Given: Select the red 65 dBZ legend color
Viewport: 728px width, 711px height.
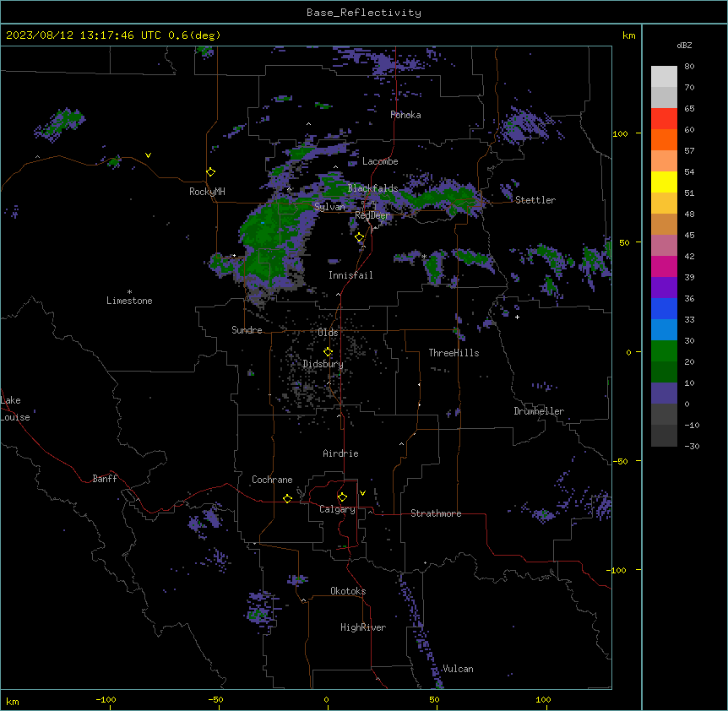Looking at the screenshot, I should click(664, 118).
